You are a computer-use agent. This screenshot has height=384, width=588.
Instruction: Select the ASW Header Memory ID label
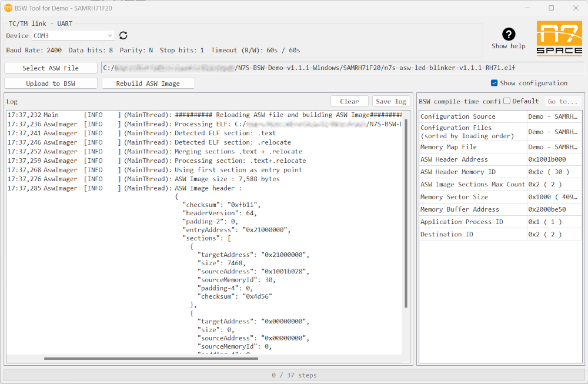458,172
